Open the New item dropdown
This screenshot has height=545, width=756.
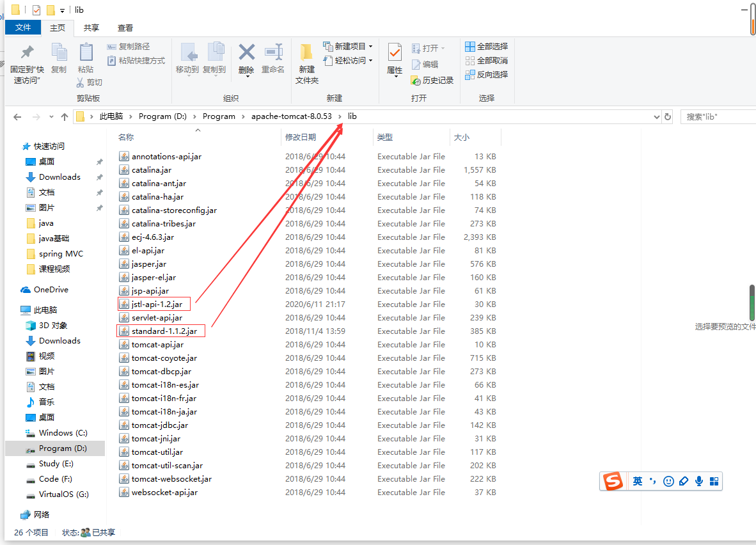(x=348, y=46)
